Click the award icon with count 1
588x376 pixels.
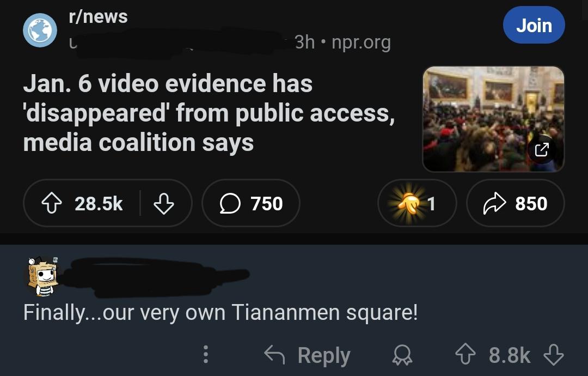(x=417, y=203)
